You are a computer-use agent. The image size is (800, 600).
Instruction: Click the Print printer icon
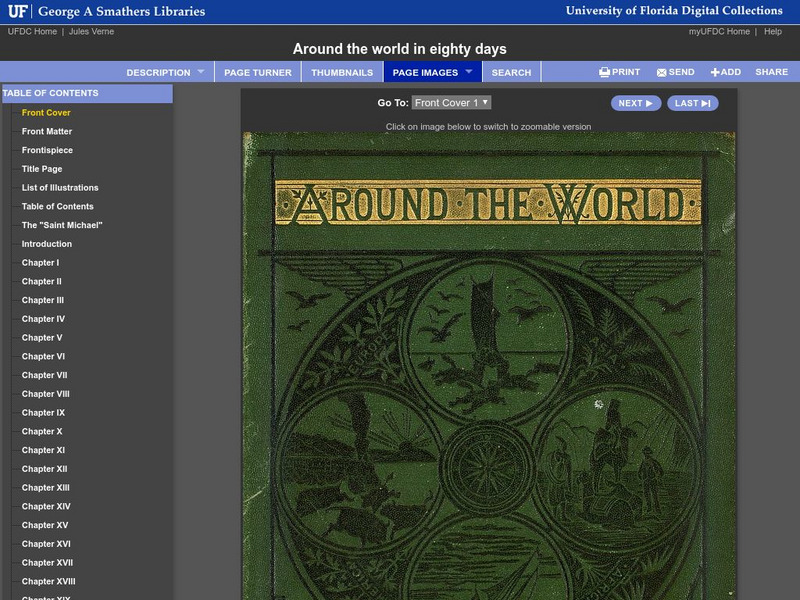605,73
